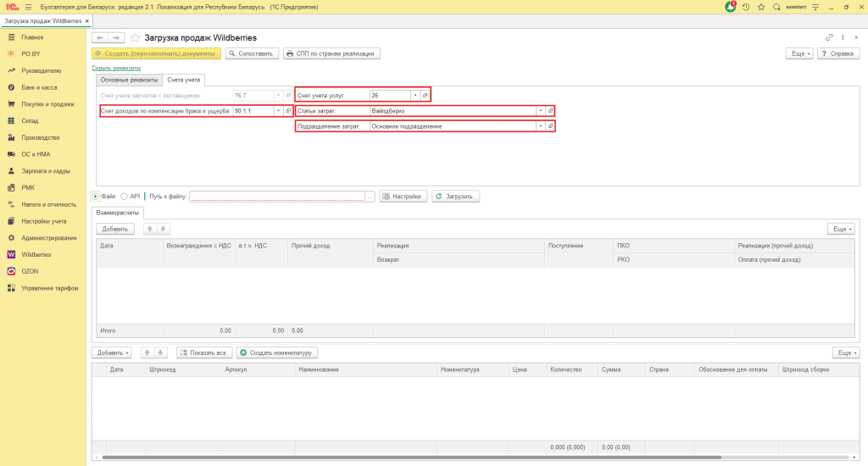The image size is (868, 466).
Task: Click the Загрузить button
Action: [x=456, y=196]
